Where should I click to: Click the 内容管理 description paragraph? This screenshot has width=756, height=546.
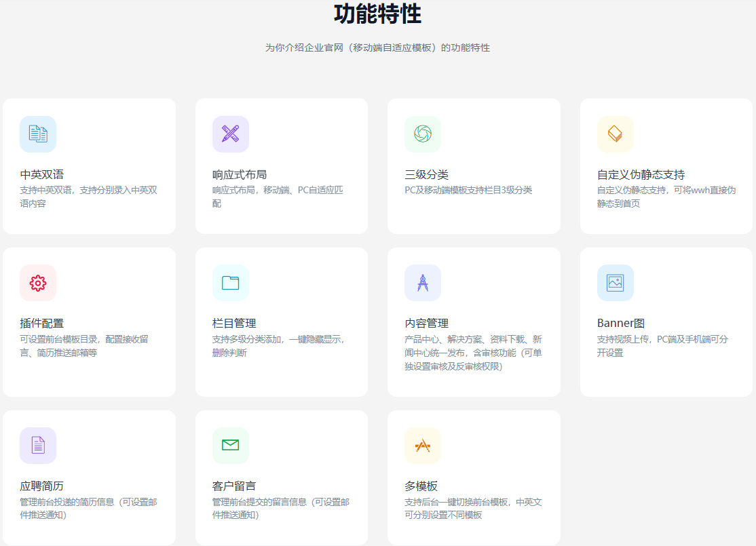pos(472,353)
